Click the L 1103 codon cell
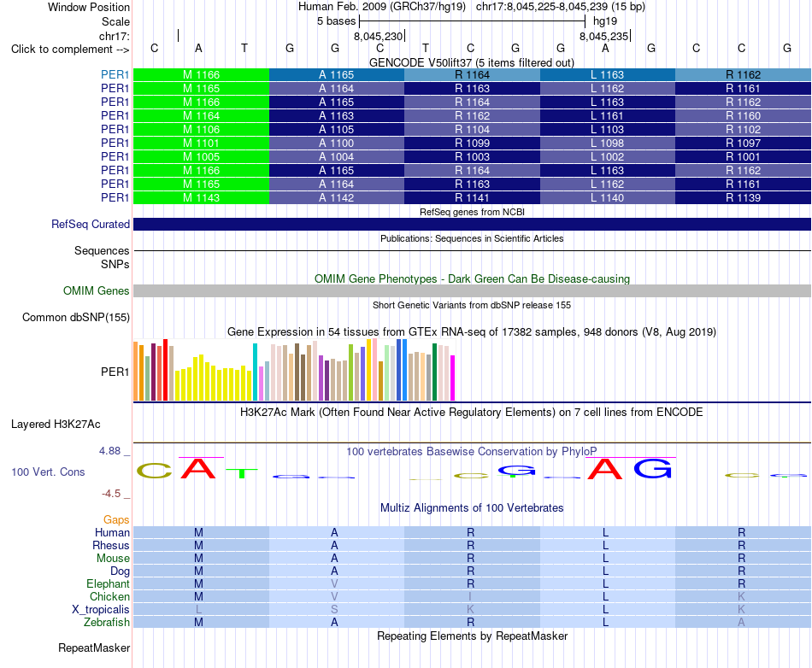 click(x=608, y=129)
